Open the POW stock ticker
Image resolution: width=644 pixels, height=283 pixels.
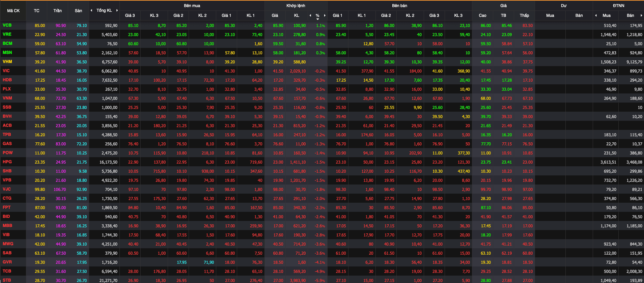(x=7, y=153)
